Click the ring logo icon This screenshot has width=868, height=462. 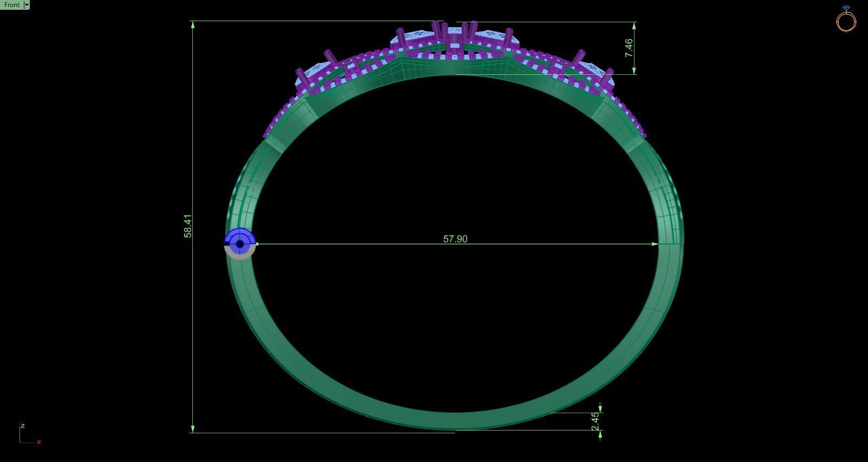tap(846, 19)
